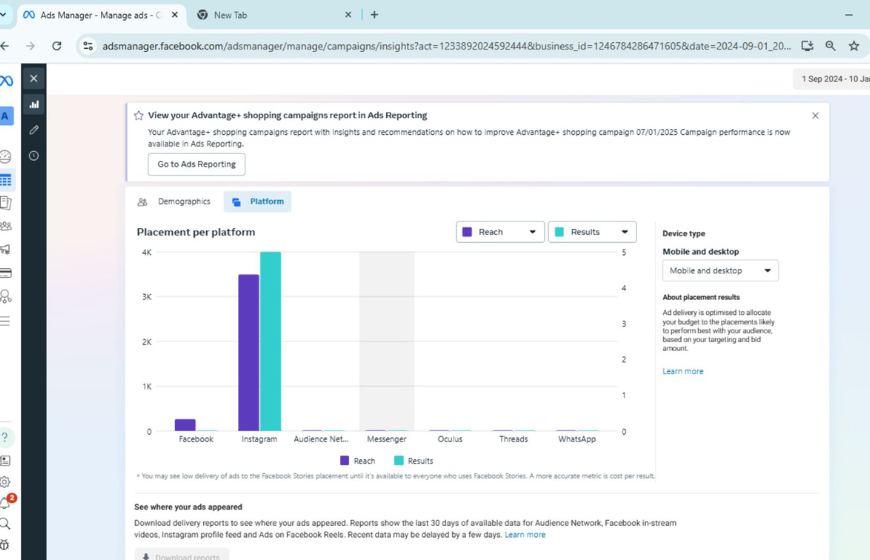870x560 pixels.
Task: Click the search magnifier in left sidebar
Action: [6, 524]
